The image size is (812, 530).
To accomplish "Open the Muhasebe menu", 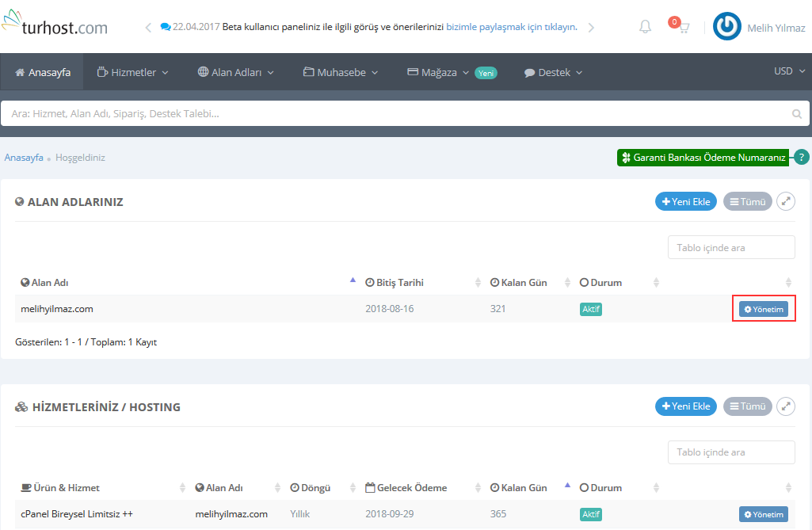I will [x=341, y=72].
